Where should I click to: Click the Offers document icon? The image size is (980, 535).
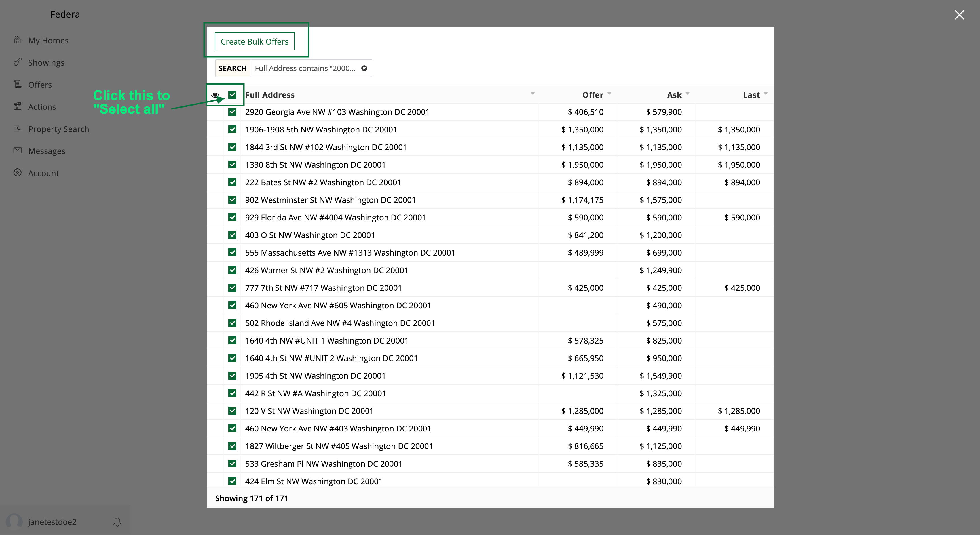tap(18, 84)
